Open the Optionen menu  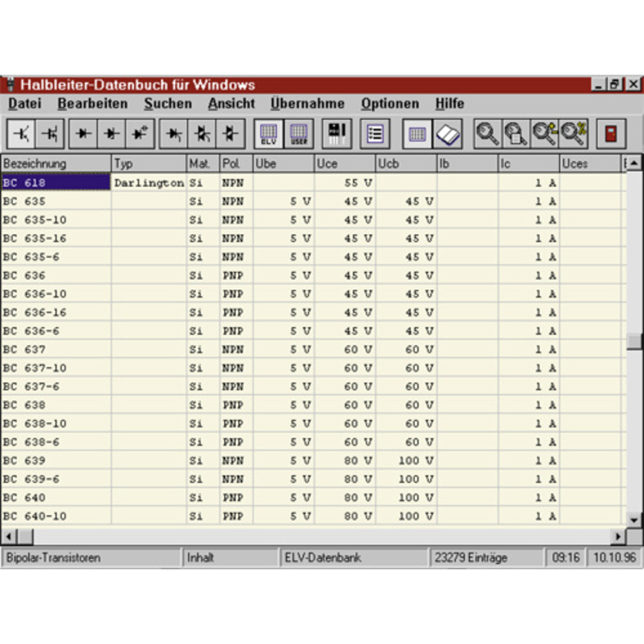coord(390,104)
